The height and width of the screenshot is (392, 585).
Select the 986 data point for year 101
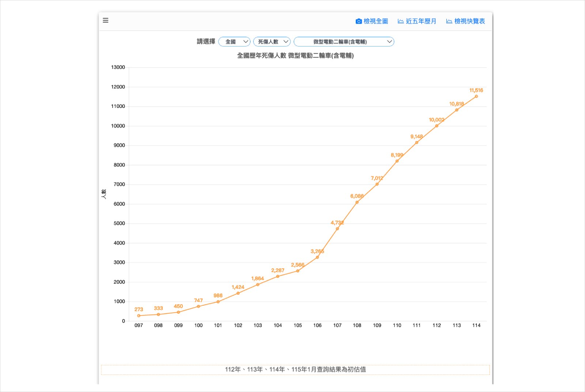click(218, 302)
